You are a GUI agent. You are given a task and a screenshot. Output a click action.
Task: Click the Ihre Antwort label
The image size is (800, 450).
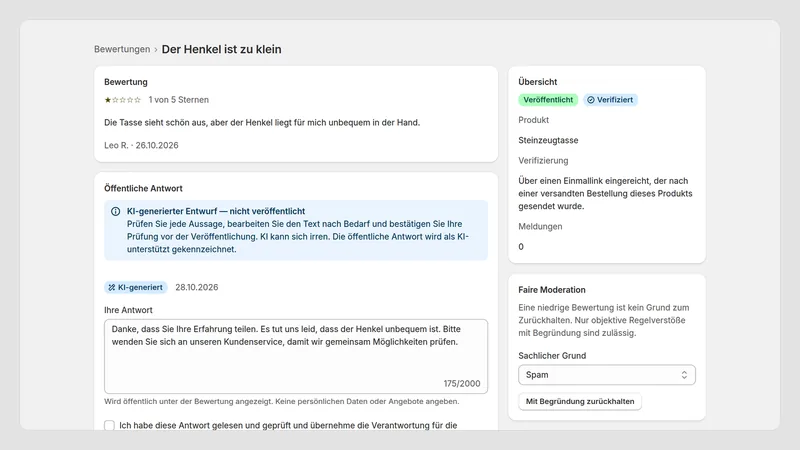[x=128, y=310]
